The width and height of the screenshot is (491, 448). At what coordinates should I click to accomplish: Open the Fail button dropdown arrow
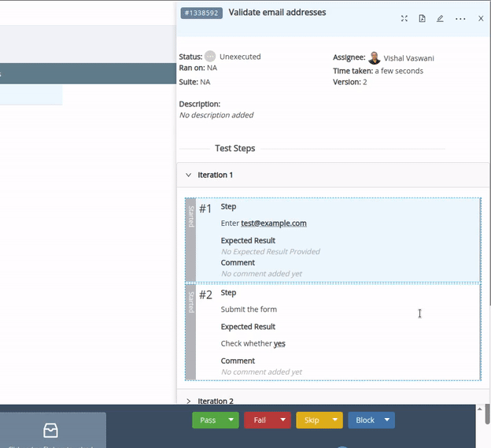point(283,420)
